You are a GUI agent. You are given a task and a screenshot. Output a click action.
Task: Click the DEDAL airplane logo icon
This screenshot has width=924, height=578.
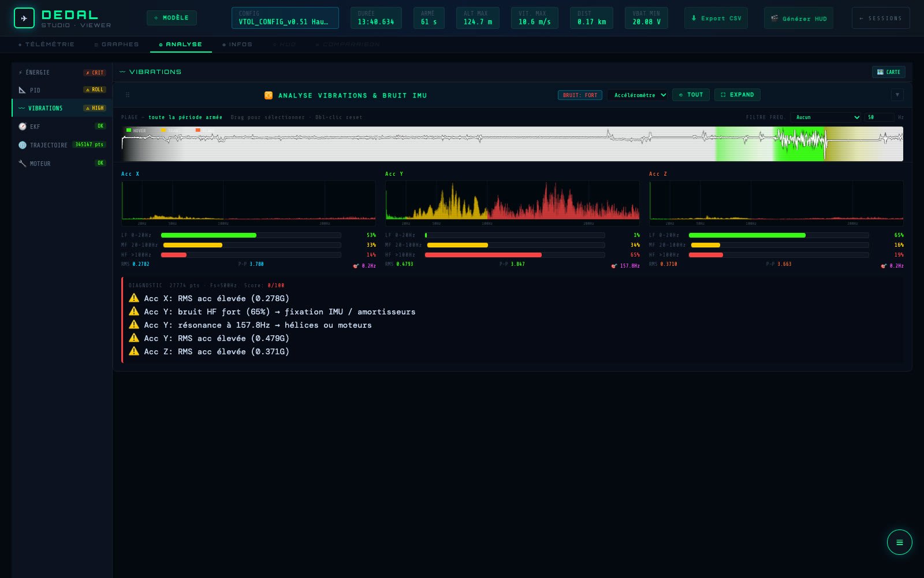pyautogui.click(x=24, y=18)
